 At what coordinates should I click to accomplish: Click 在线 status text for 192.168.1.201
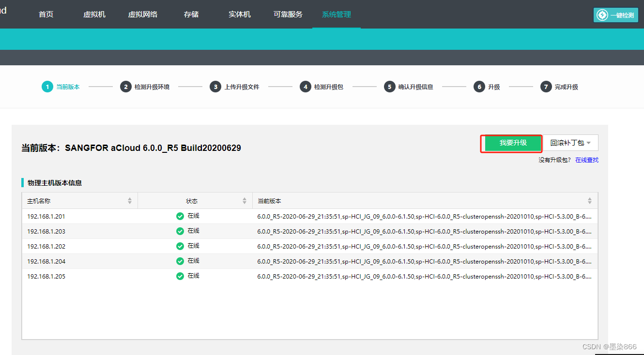194,216
